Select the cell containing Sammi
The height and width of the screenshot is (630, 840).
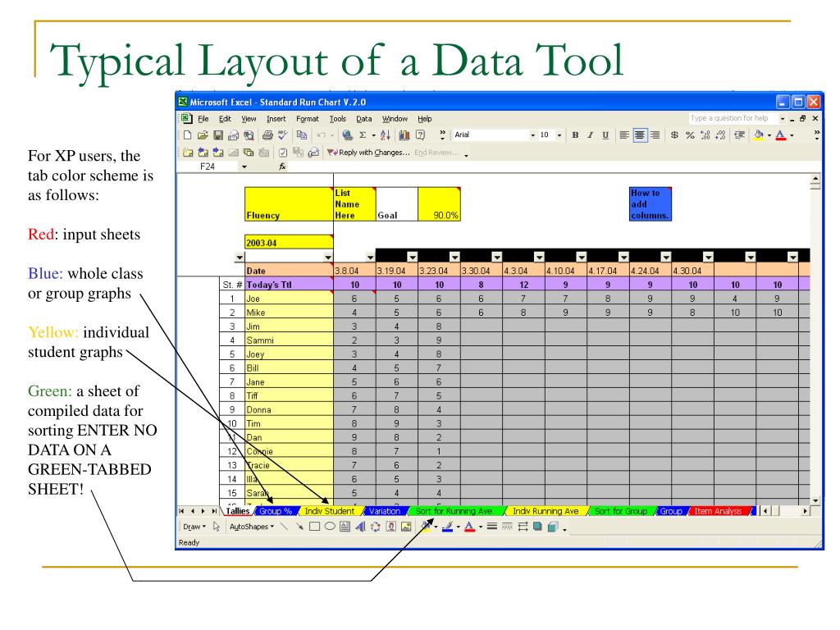289,340
